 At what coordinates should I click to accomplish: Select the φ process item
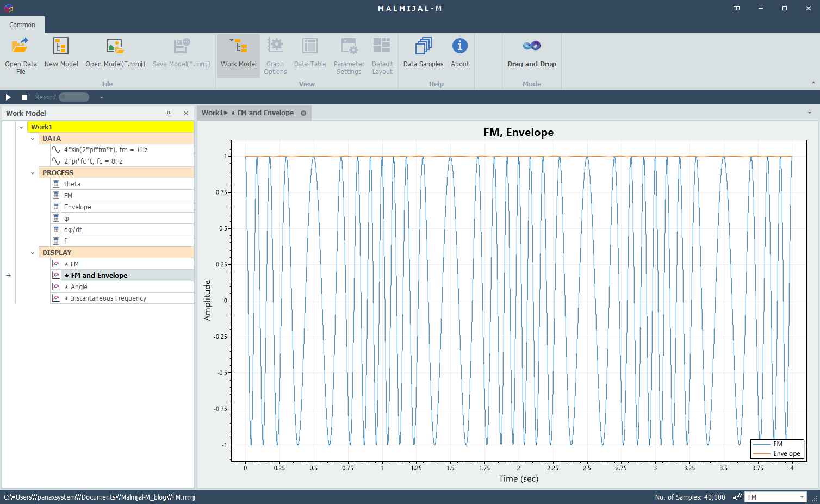tap(122, 218)
